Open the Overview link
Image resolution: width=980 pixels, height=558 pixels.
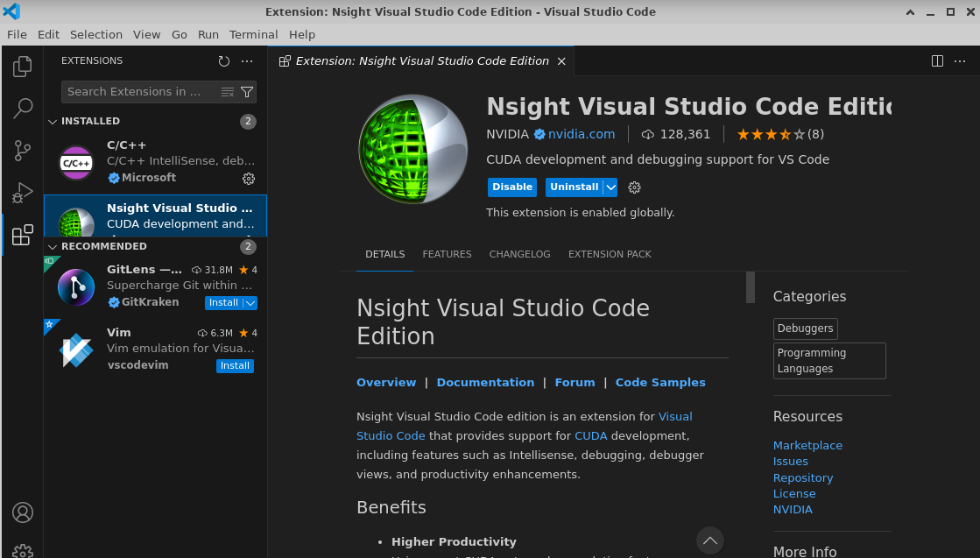pyautogui.click(x=386, y=383)
